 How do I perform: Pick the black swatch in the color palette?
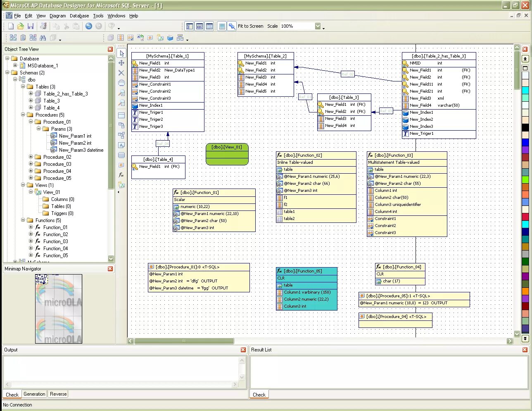pos(525,128)
